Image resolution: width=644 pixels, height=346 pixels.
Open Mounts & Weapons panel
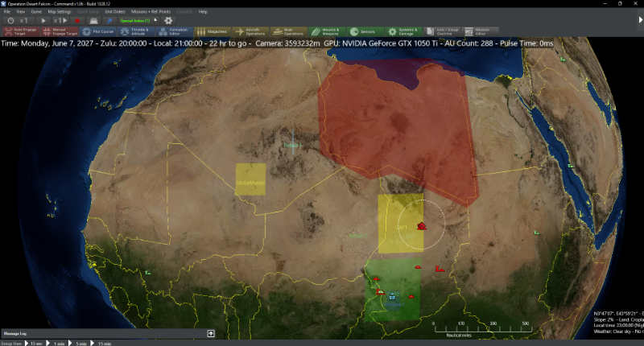click(x=327, y=31)
